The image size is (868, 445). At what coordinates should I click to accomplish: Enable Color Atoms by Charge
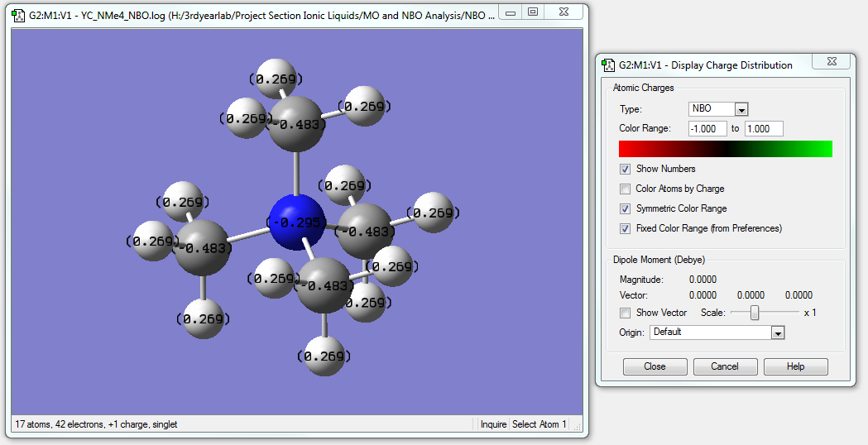tap(626, 189)
